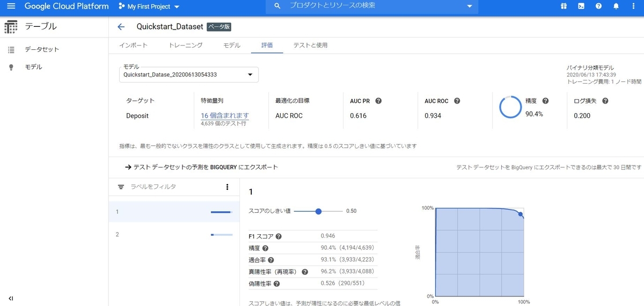The image size is (644, 306).
Task: Click the 96.2% (3,933/4,088) value
Action: (347, 272)
